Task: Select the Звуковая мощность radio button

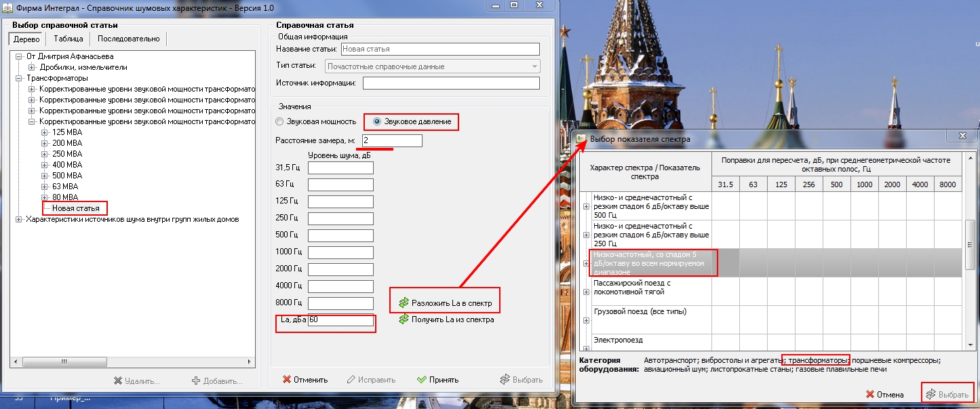Action: click(x=279, y=121)
